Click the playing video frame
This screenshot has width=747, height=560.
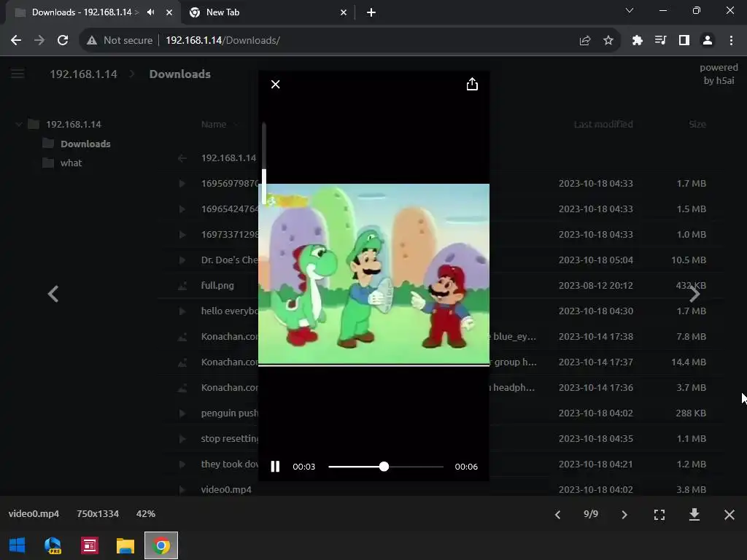[373, 274]
